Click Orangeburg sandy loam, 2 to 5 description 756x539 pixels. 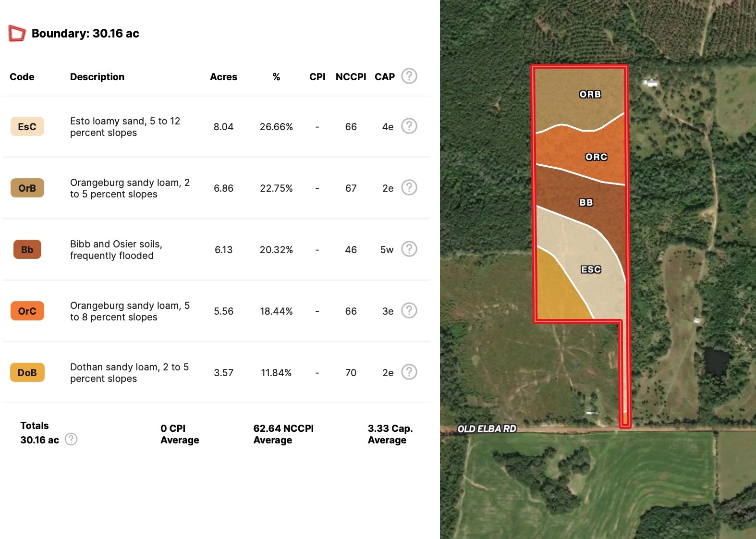coord(130,188)
